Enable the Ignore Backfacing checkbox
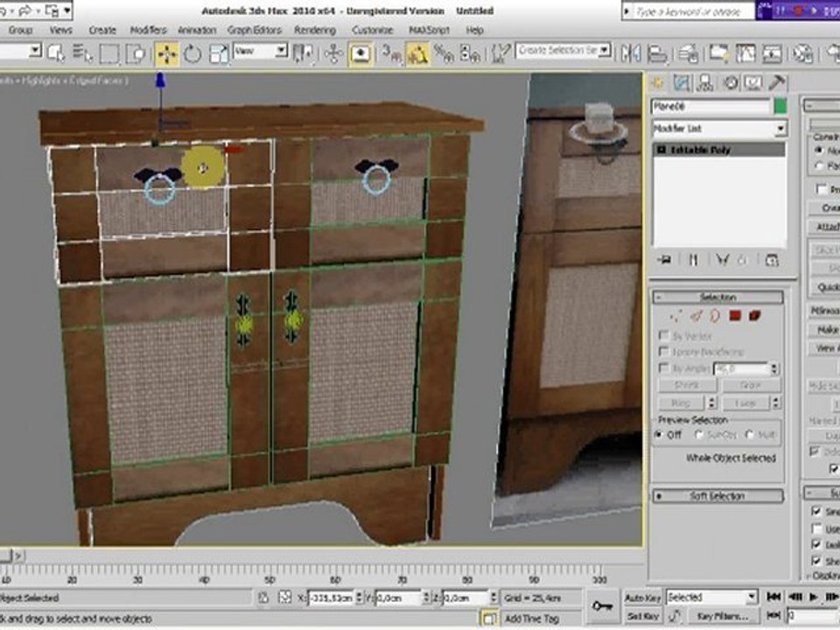The image size is (840, 630). tap(663, 352)
